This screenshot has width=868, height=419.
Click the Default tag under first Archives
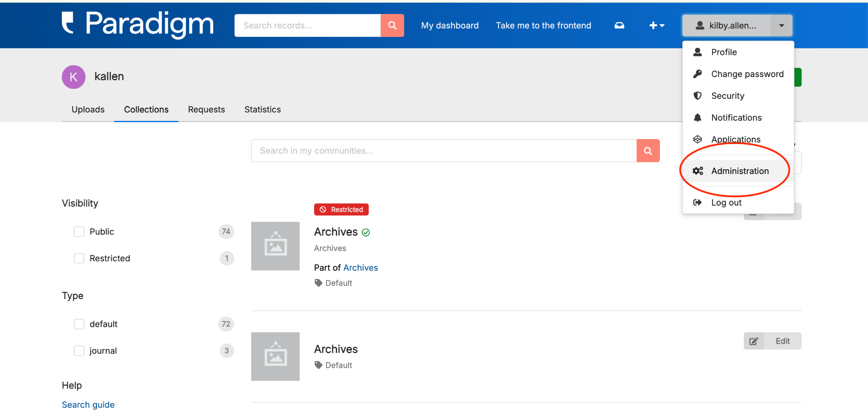[x=334, y=283]
